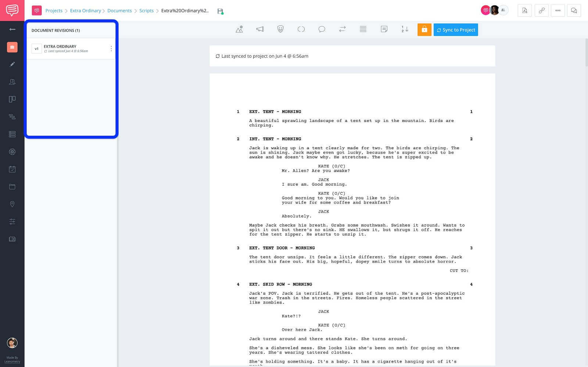This screenshot has height=367, width=588.
Task: Select the EXTRA ORDINARY v1 revision entry
Action: pyautogui.click(x=66, y=48)
